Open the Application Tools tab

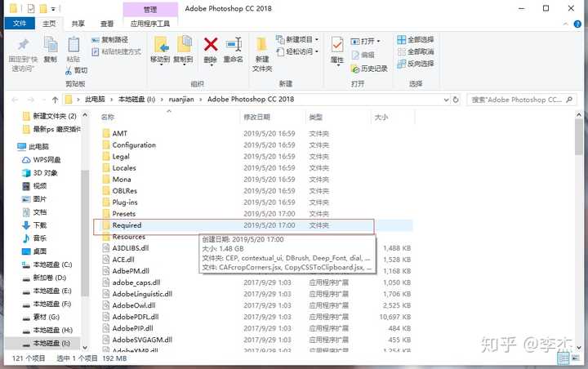pyautogui.click(x=150, y=23)
